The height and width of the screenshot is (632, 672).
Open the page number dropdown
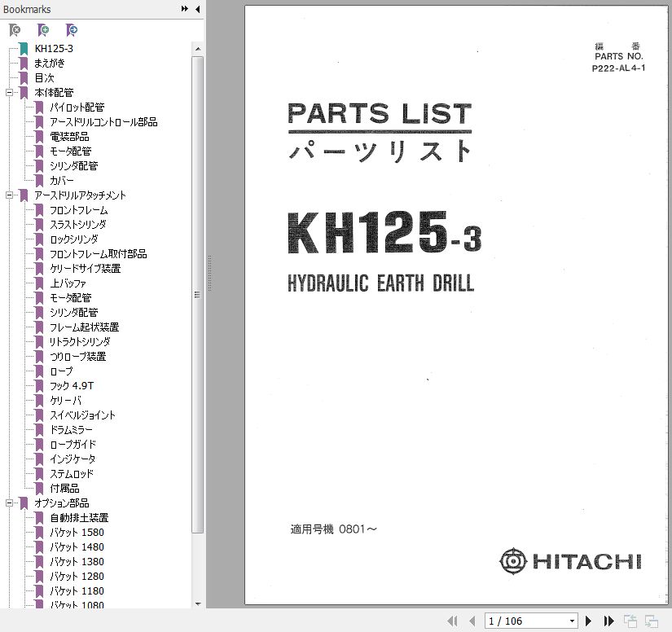[x=572, y=621]
